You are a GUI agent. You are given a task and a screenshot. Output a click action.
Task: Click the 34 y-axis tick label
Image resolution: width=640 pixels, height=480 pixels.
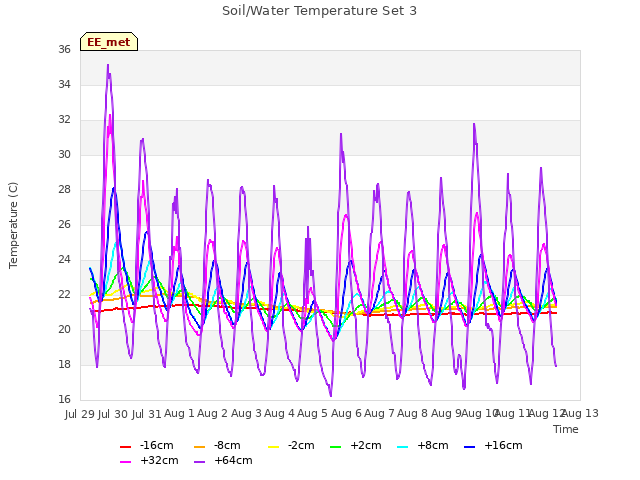[x=64, y=84]
